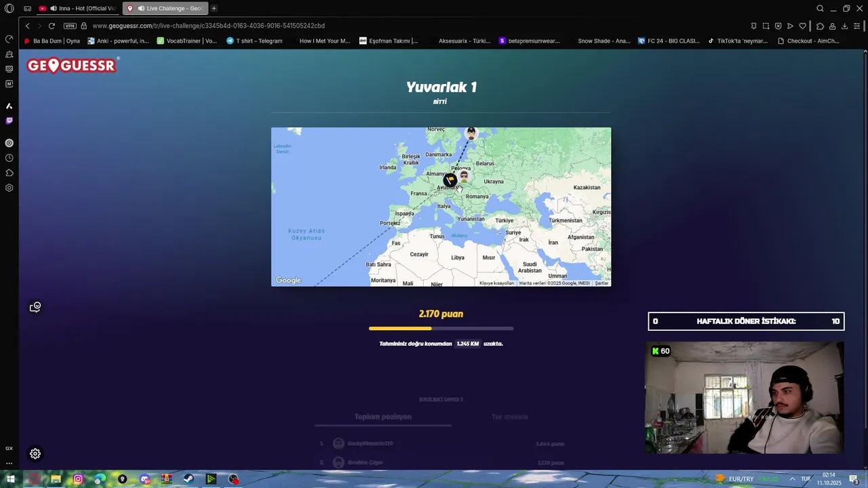Viewport: 868px width, 488px height.
Task: Open Instagram from the taskbar
Action: pyautogui.click(x=78, y=479)
